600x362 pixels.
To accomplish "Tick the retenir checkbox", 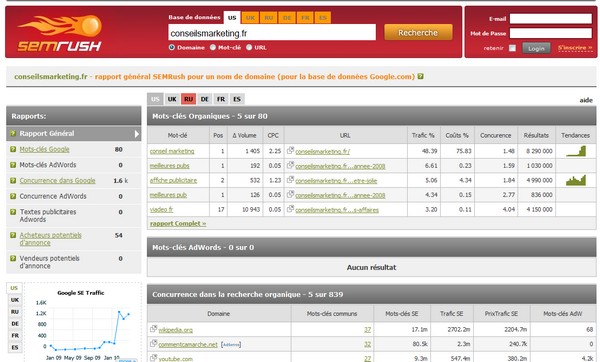I will pyautogui.click(x=512, y=48).
